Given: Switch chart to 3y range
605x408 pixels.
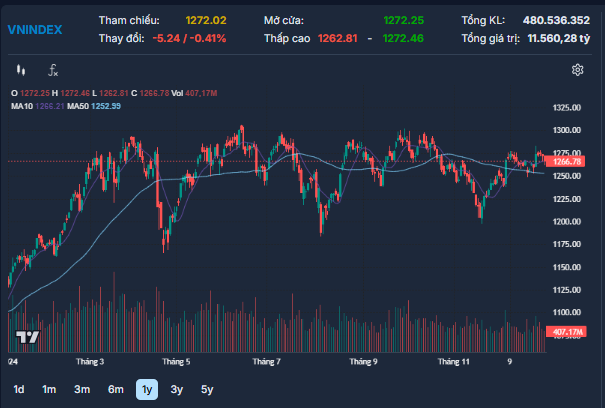Looking at the screenshot, I should [x=176, y=389].
